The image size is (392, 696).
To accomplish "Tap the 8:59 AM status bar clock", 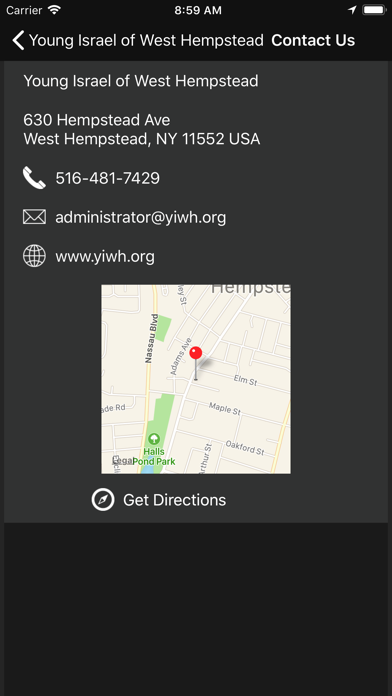I will [198, 11].
